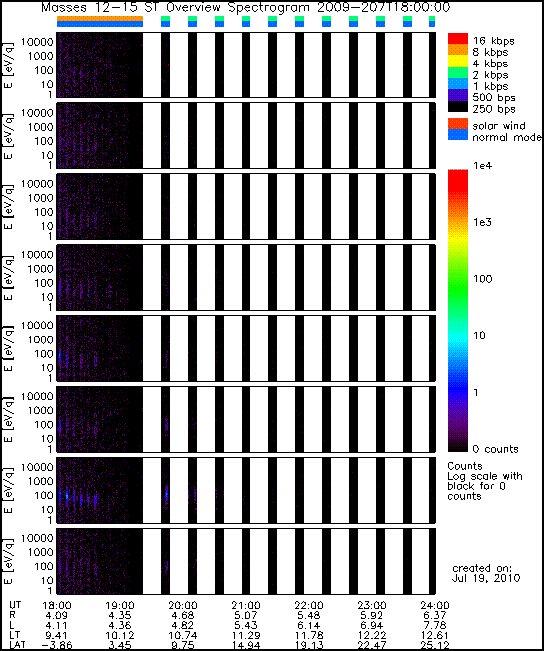Click the UT value '23:00'

pyautogui.click(x=372, y=606)
